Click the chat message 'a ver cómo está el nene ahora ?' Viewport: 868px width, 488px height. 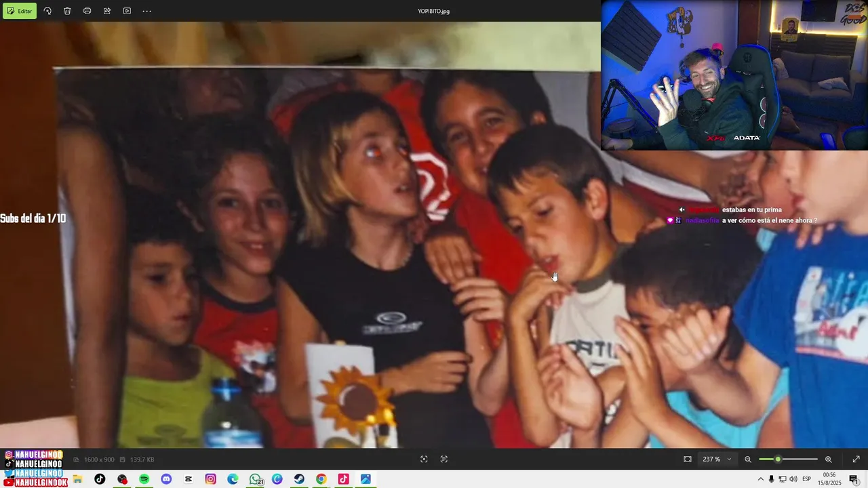coord(769,220)
